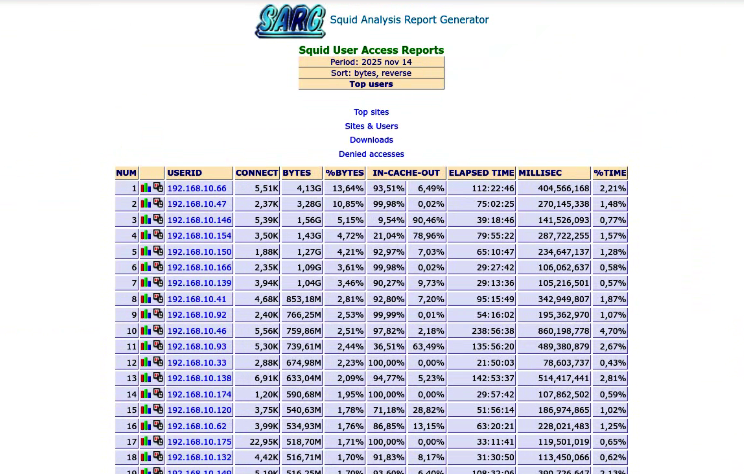The image size is (744, 474).
Task: Open user report for 192.168.10.93
Action: (x=197, y=347)
